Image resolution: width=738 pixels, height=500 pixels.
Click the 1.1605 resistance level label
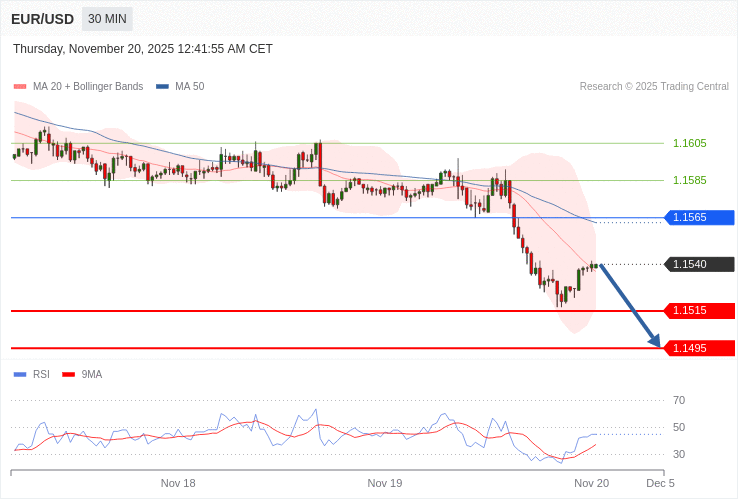click(x=689, y=144)
